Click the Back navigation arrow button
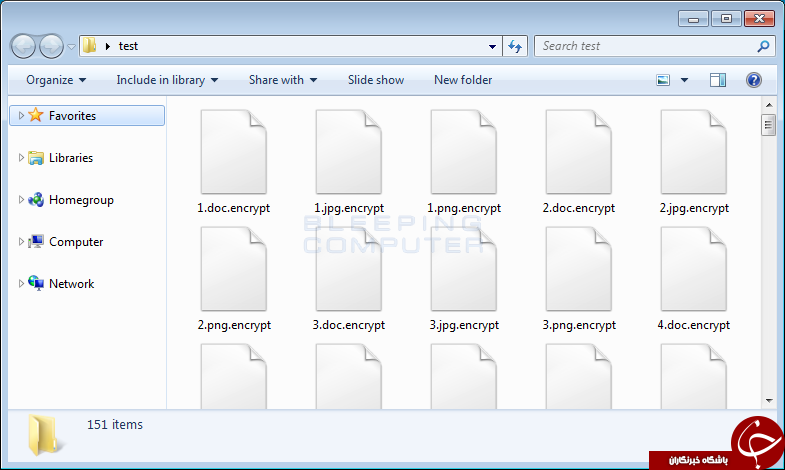Image resolution: width=785 pixels, height=470 pixels. click(23, 47)
